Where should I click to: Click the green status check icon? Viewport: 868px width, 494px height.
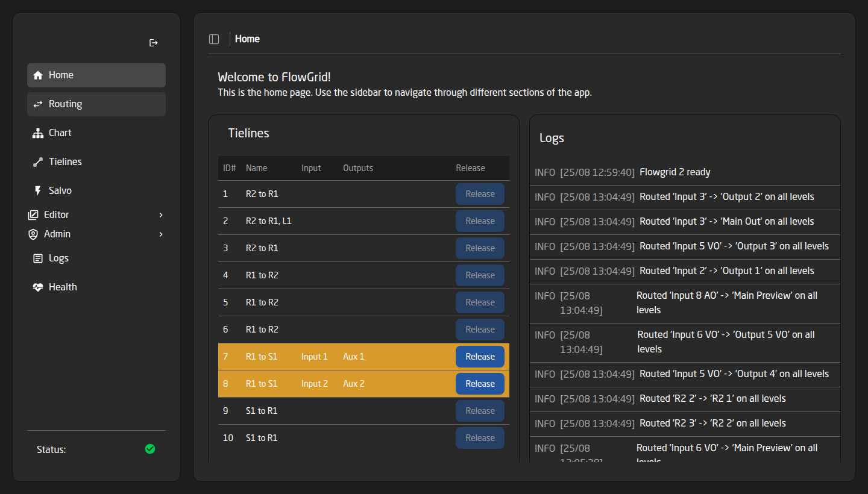point(150,449)
